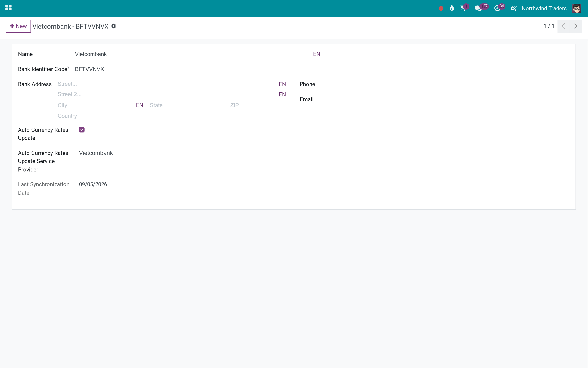Open the main apps menu grid
The image size is (588, 368).
[x=8, y=8]
